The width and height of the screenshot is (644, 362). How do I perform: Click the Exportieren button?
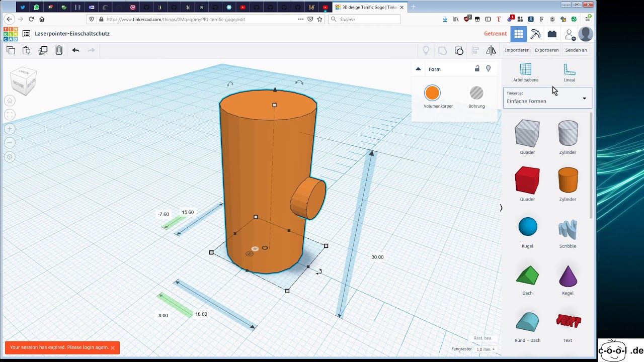pos(547,50)
